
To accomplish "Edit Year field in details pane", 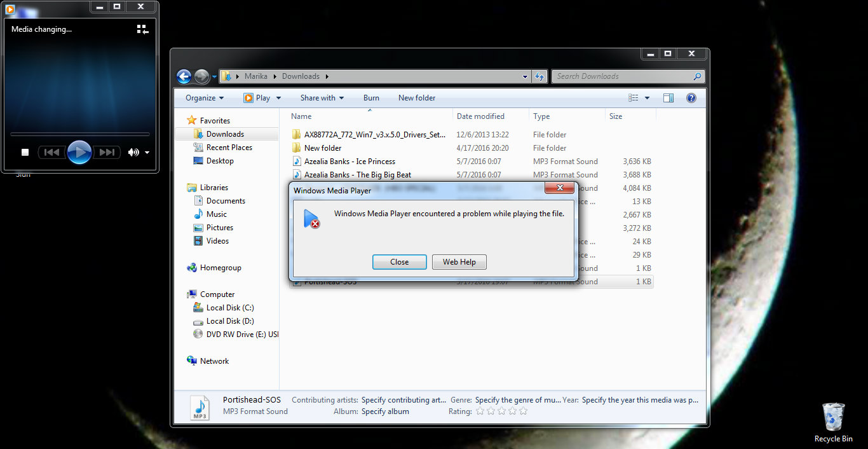I will pos(640,400).
